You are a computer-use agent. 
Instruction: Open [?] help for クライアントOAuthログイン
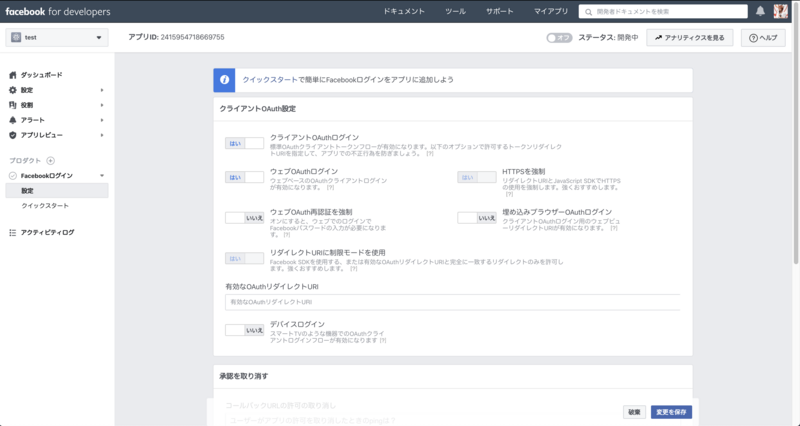tap(430, 154)
